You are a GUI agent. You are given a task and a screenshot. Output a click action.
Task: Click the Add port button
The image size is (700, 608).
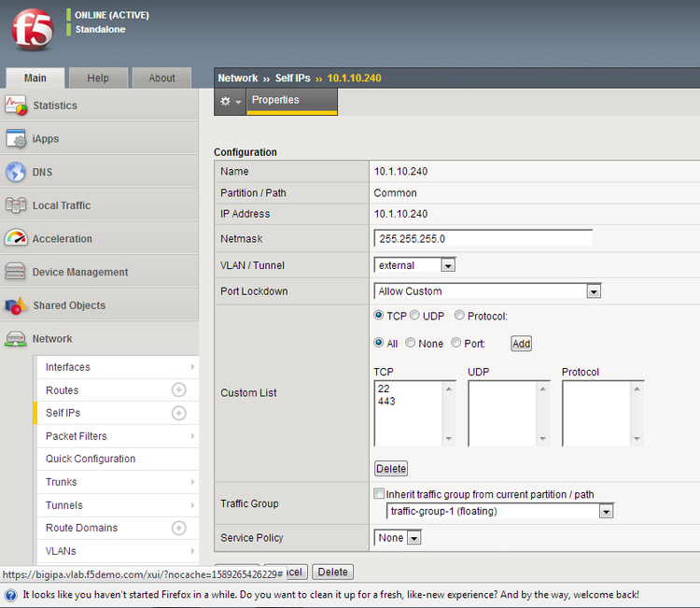point(521,344)
